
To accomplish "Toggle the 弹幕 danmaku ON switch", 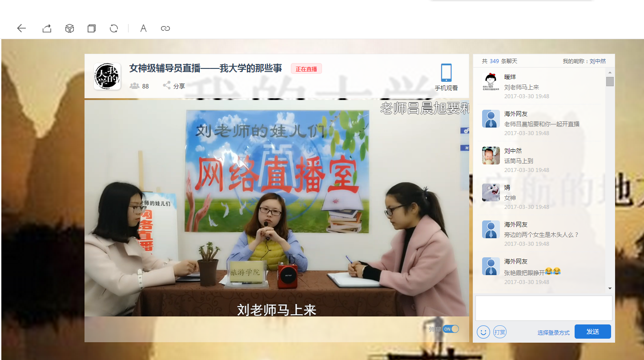I will pos(451,329).
